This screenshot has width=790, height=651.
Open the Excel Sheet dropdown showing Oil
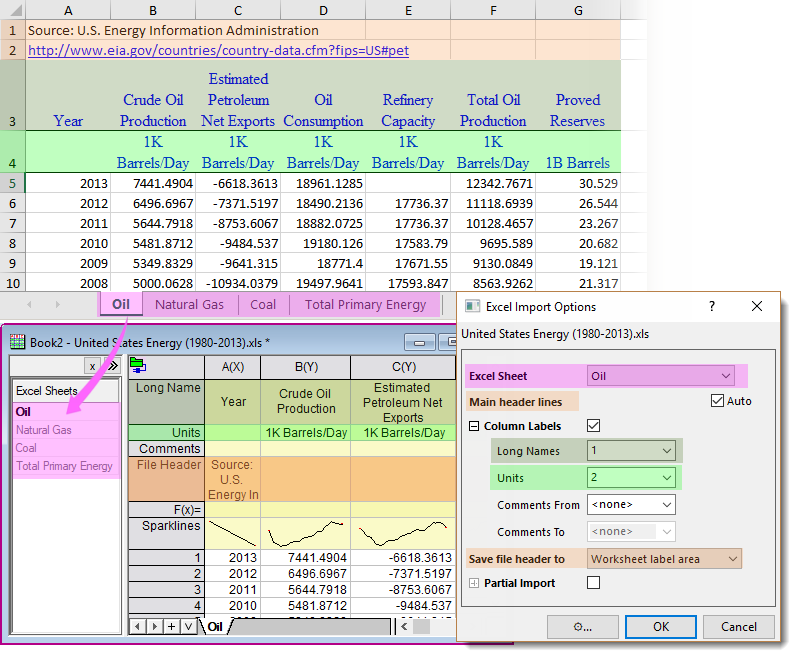[x=661, y=376]
